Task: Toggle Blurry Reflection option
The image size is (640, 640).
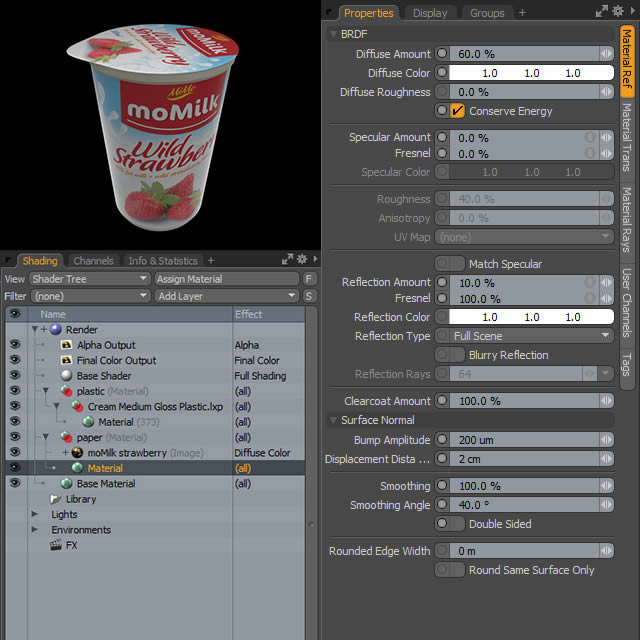Action: pyautogui.click(x=449, y=355)
